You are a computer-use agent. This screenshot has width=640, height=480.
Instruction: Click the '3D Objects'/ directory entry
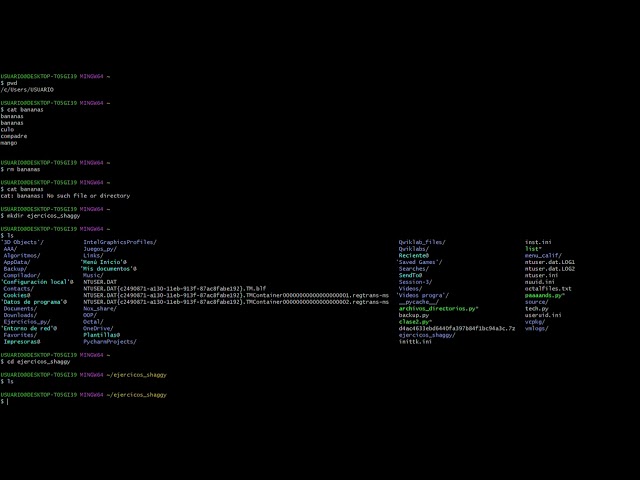click(x=22, y=242)
